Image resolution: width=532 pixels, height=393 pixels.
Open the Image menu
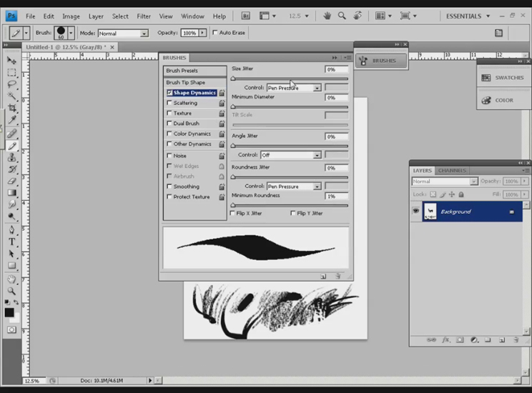click(x=71, y=16)
